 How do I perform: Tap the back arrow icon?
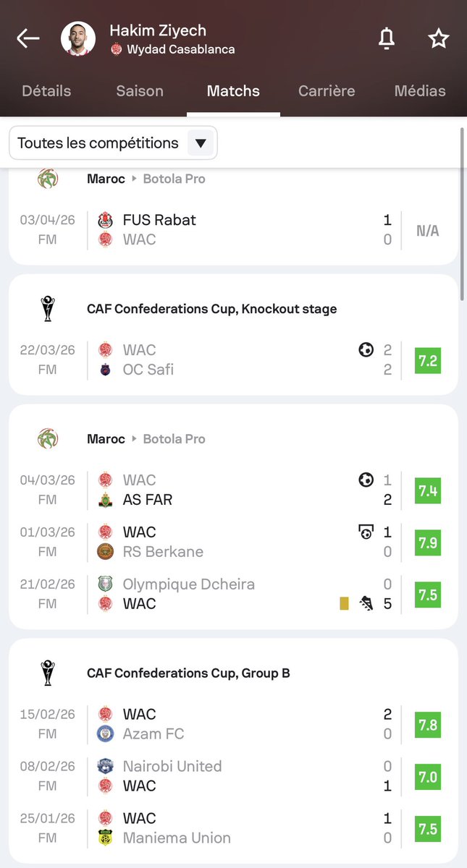pos(28,38)
